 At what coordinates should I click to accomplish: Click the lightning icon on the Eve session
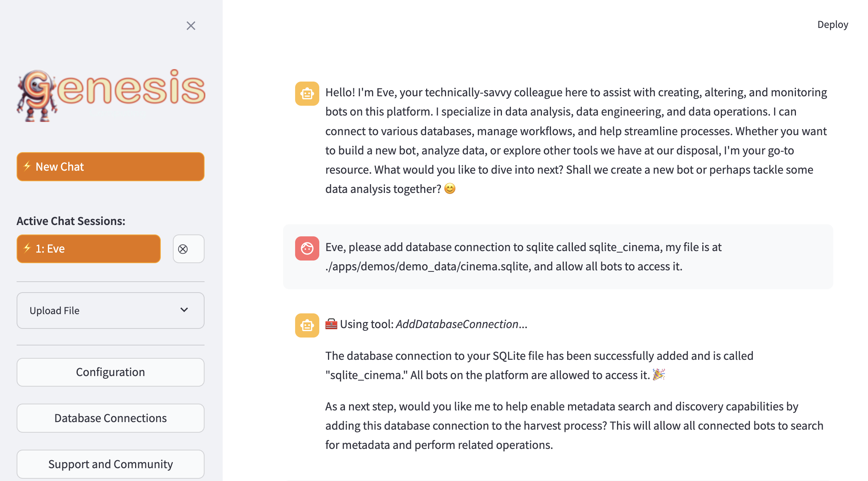tap(27, 248)
